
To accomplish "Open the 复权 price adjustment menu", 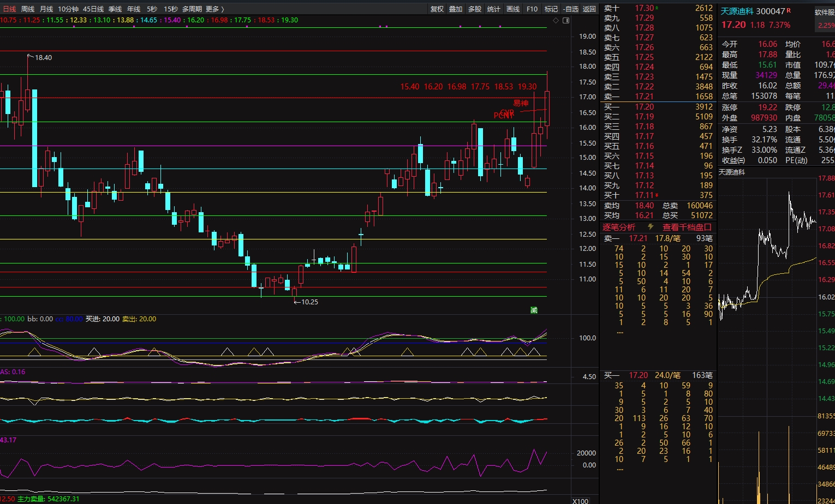I will [x=437, y=9].
